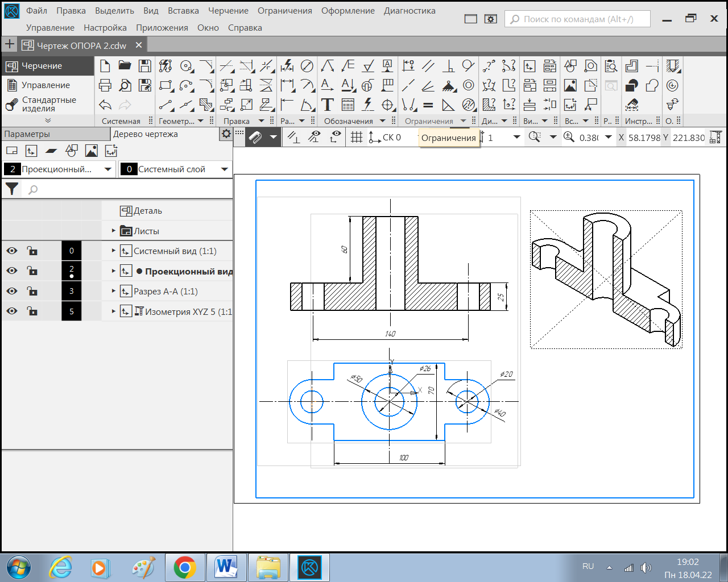Toggle visibility of Проекционный вид
Screen dimensions: 728x582
click(x=12, y=271)
